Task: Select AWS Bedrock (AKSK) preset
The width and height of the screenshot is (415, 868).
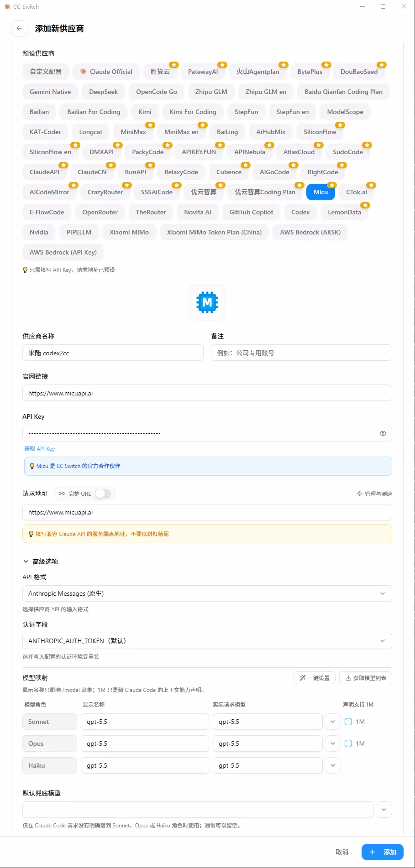Action: coord(310,232)
